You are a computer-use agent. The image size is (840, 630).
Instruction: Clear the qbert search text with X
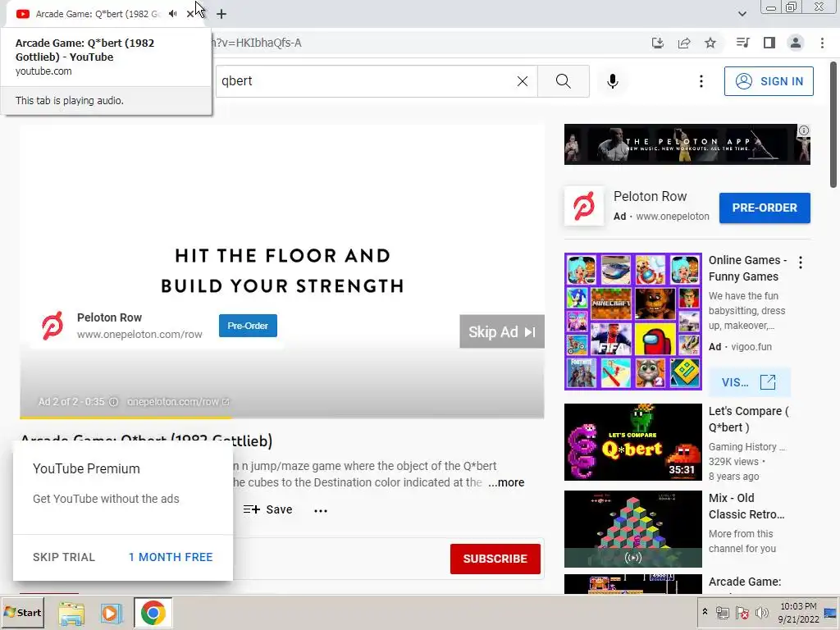coord(523,81)
